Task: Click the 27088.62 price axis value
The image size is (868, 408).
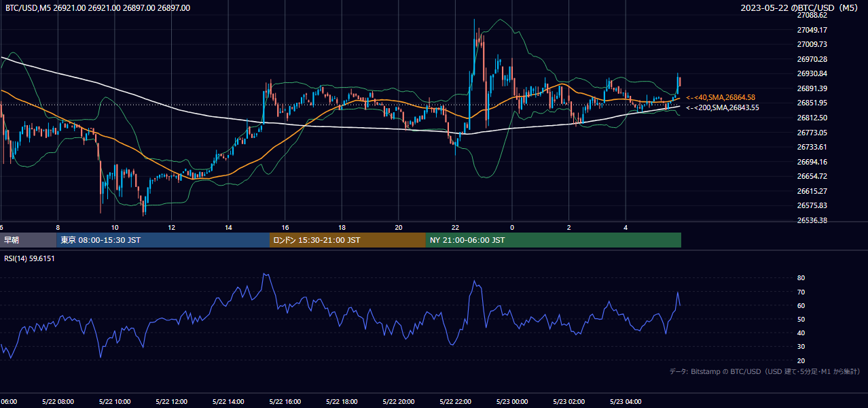Action: coord(812,15)
